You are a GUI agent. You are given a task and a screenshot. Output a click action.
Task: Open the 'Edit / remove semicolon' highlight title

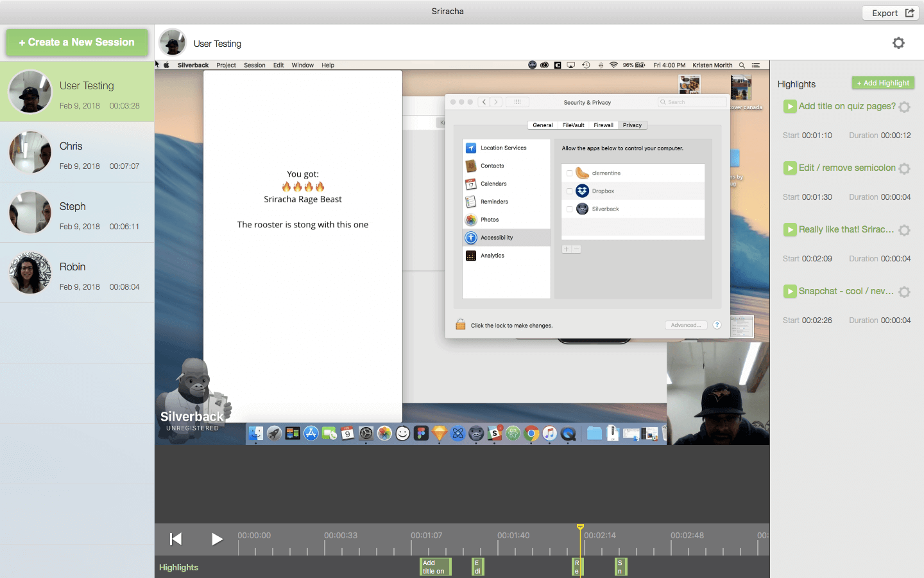tap(847, 168)
